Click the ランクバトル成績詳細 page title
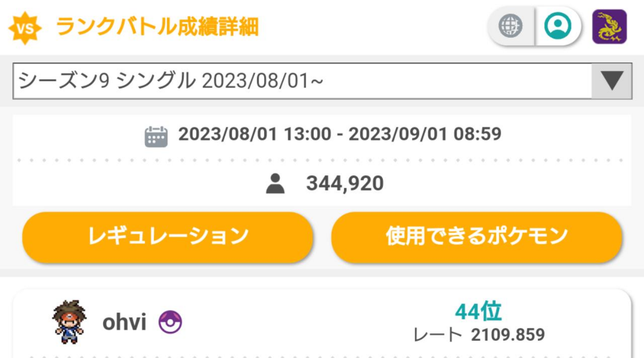The width and height of the screenshot is (644, 358). pyautogui.click(x=157, y=27)
